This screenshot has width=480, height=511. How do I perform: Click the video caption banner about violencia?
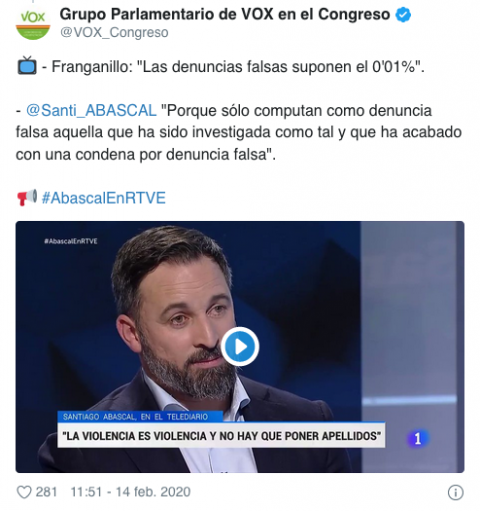coord(221,435)
